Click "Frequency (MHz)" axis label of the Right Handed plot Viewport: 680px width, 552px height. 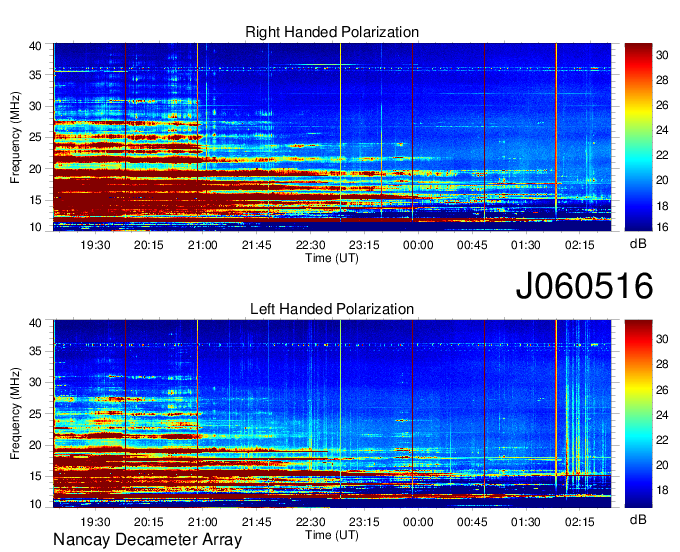(x=15, y=137)
